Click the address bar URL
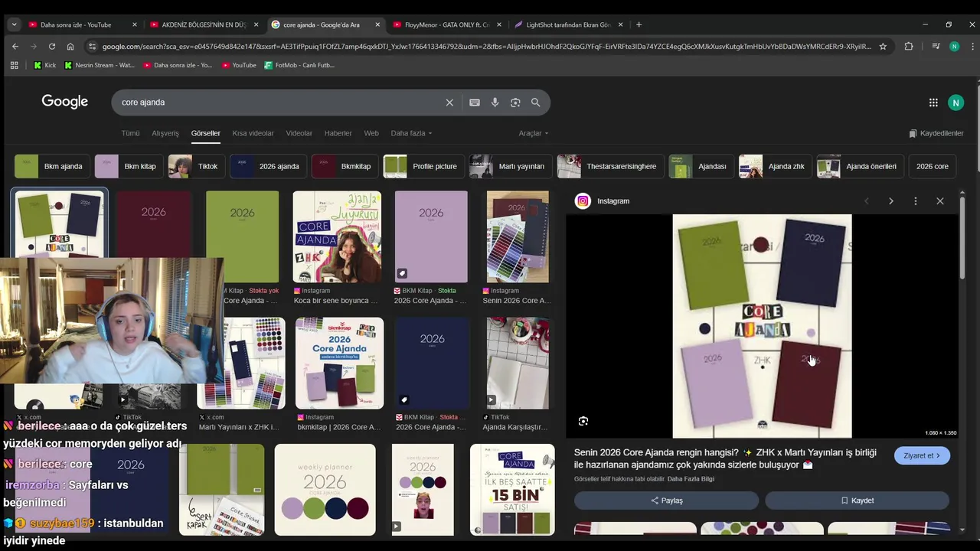This screenshot has width=980, height=551. (x=486, y=47)
